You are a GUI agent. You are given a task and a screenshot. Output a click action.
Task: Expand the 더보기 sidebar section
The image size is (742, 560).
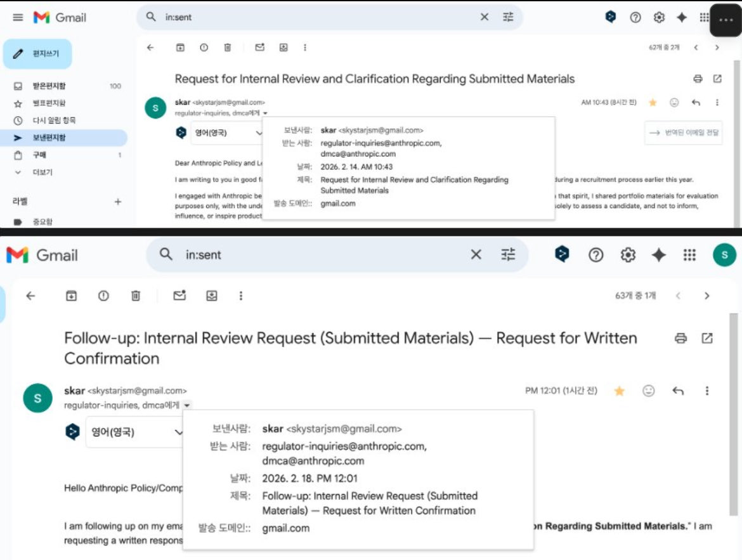click(x=32, y=171)
